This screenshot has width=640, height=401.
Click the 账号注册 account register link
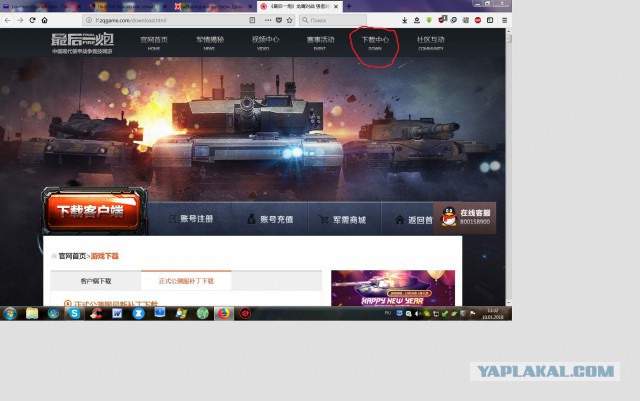pyautogui.click(x=191, y=219)
